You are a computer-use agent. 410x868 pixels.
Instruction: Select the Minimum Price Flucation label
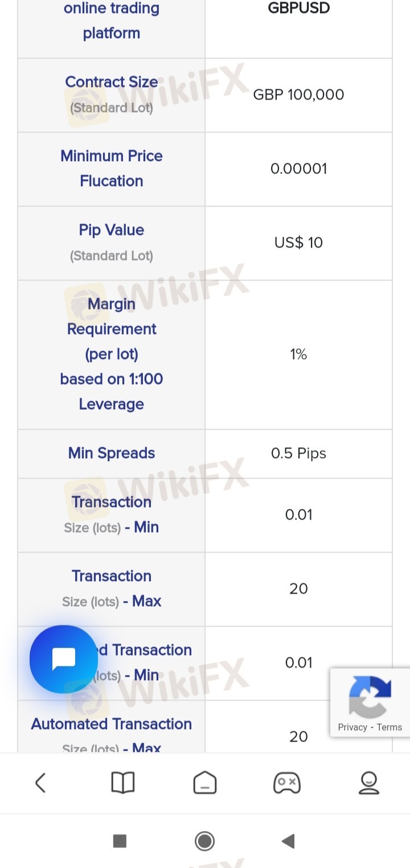point(112,168)
